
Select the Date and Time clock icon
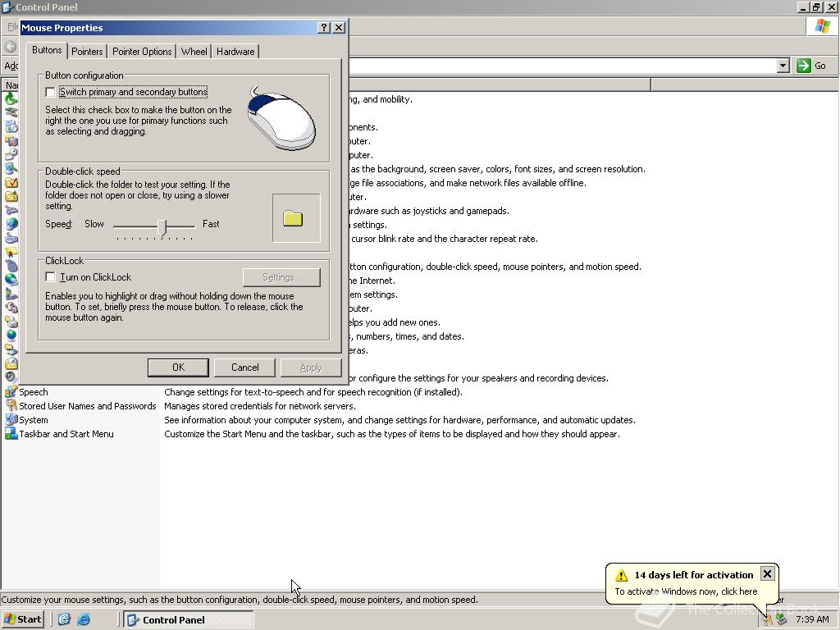point(11,155)
